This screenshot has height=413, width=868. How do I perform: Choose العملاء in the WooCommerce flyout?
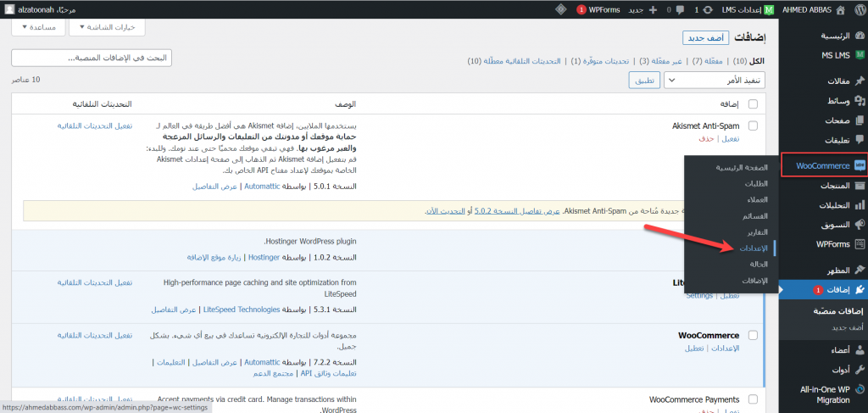tap(759, 200)
